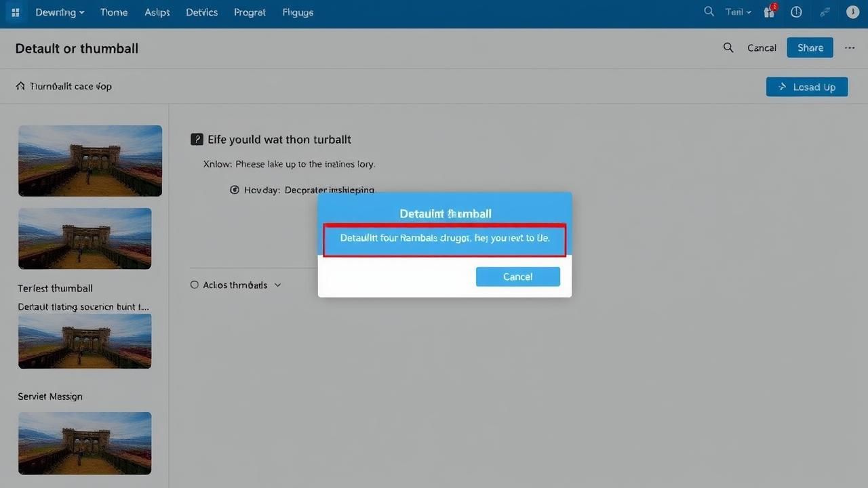Click the search icon beside Cancal

(728, 47)
